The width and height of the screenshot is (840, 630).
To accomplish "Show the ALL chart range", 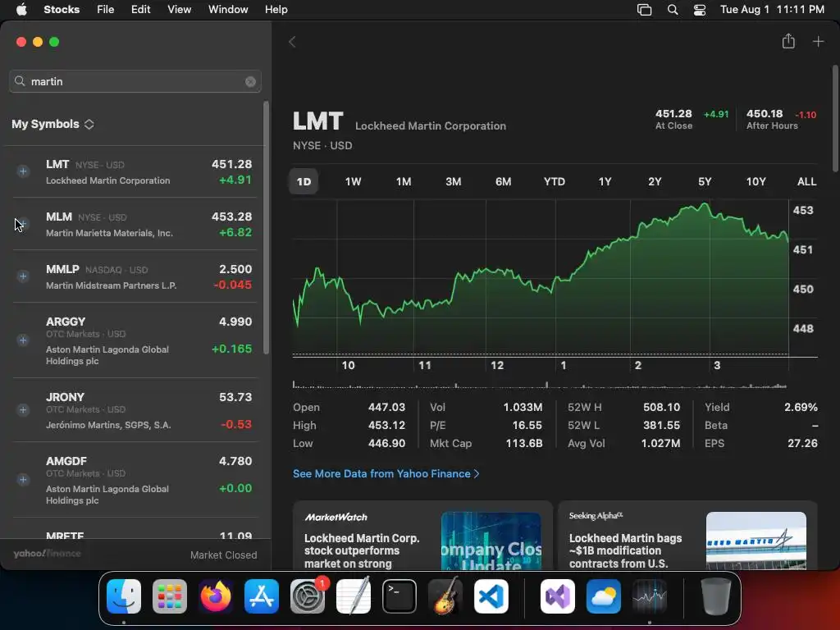I will (807, 181).
